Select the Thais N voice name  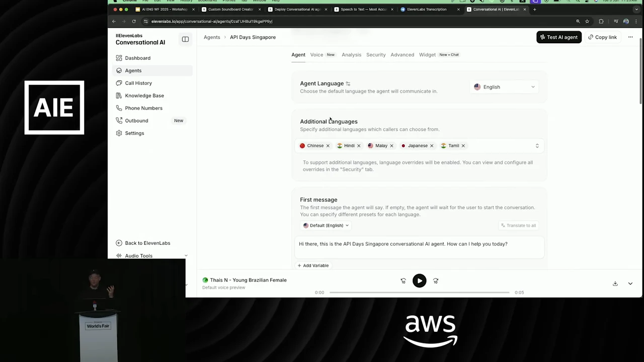248,280
